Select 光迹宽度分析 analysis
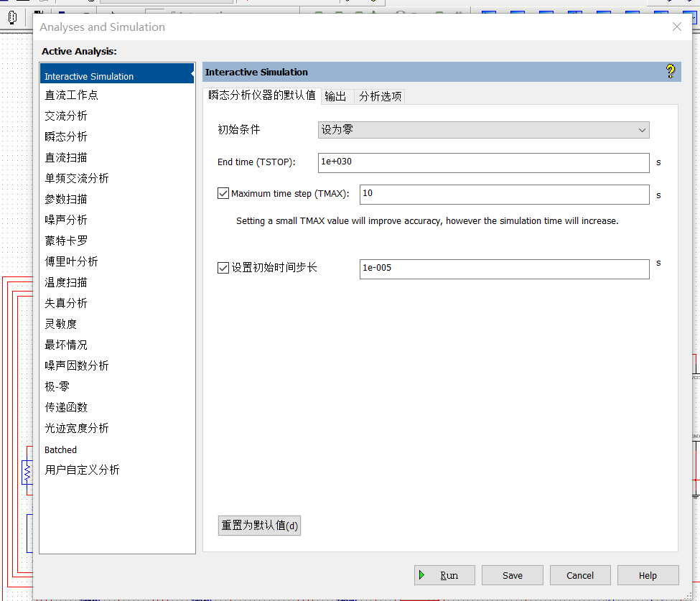Image resolution: width=700 pixels, height=601 pixels. coord(77,428)
